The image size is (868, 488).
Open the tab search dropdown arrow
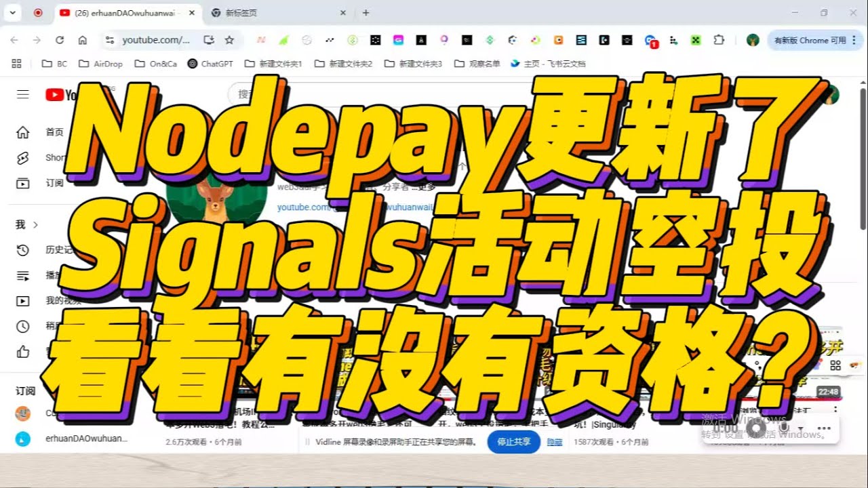[12, 12]
